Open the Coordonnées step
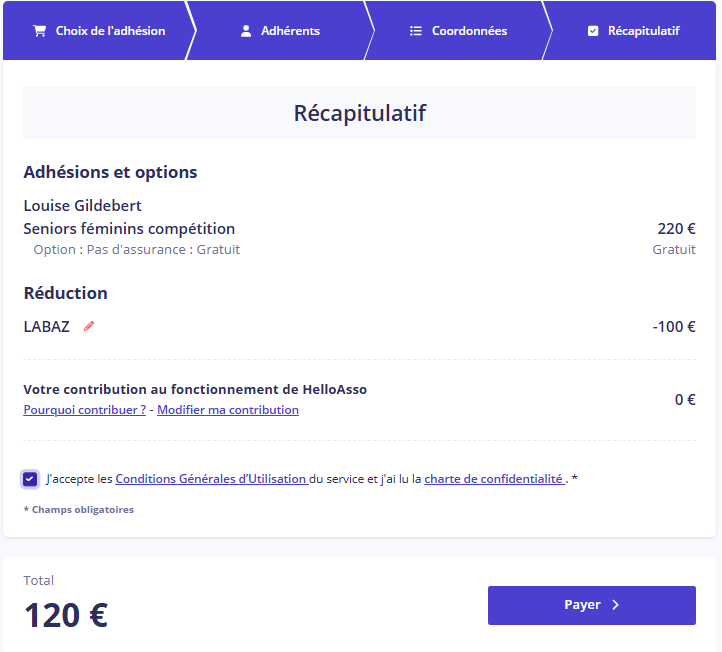 458,31
